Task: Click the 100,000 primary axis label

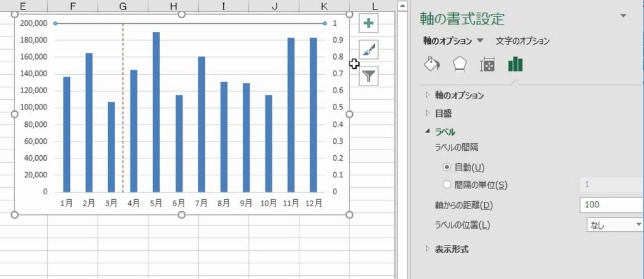Action: 34,107
